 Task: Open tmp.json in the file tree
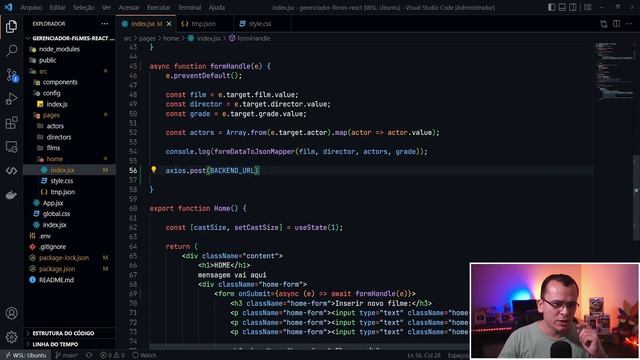69,192
